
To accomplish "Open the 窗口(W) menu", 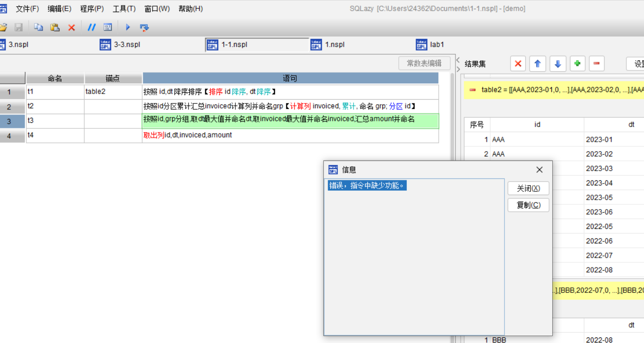I will click(x=157, y=9).
